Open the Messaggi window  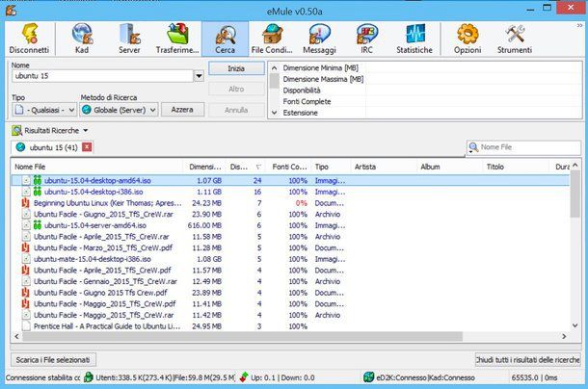(x=319, y=39)
